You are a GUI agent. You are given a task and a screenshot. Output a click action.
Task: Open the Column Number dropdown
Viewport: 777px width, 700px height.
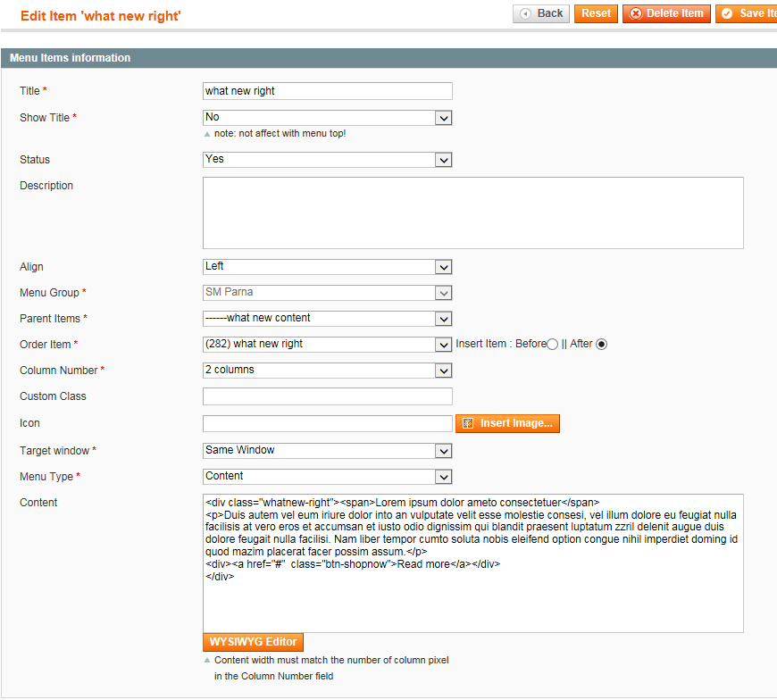click(x=327, y=370)
